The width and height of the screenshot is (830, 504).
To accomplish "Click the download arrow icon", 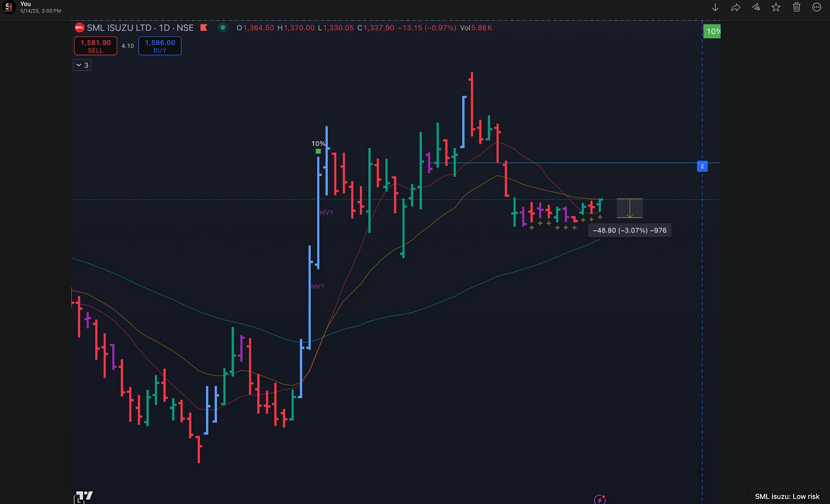I will (x=715, y=7).
